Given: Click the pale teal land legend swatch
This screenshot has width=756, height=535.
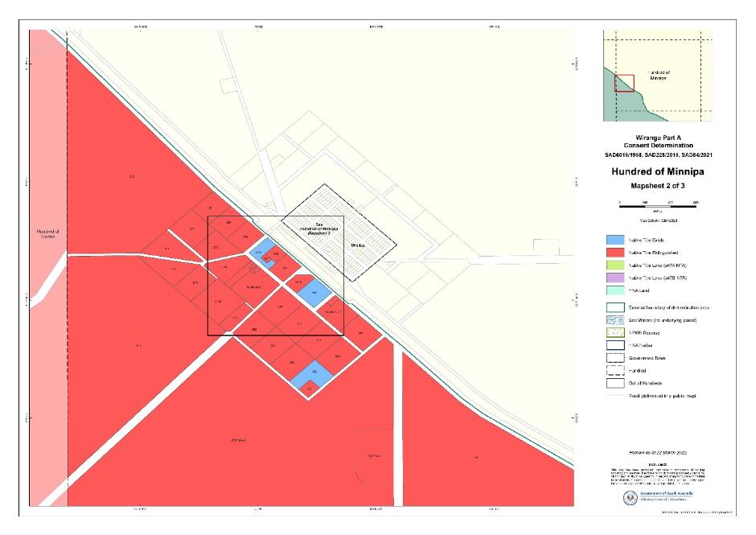Looking at the screenshot, I should (615, 290).
